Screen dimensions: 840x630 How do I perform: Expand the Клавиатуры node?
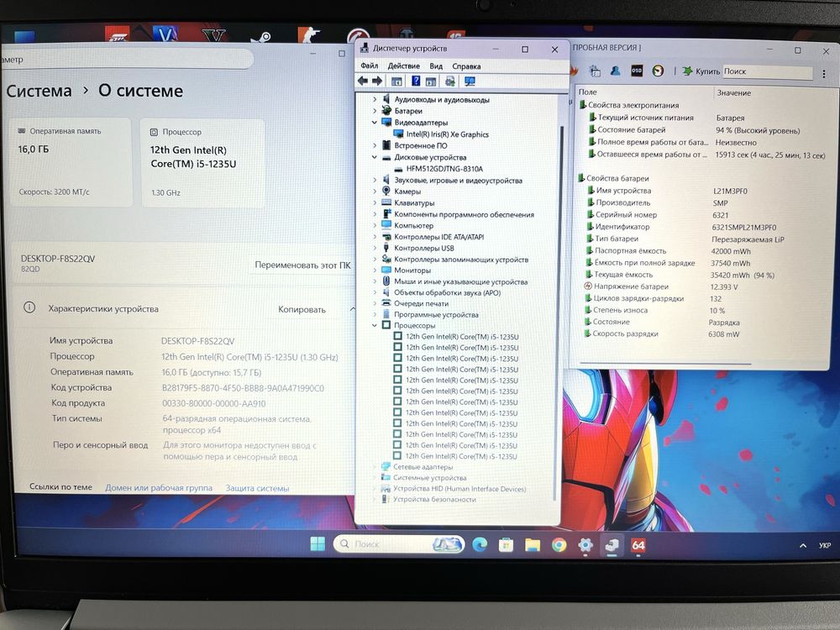tap(375, 203)
